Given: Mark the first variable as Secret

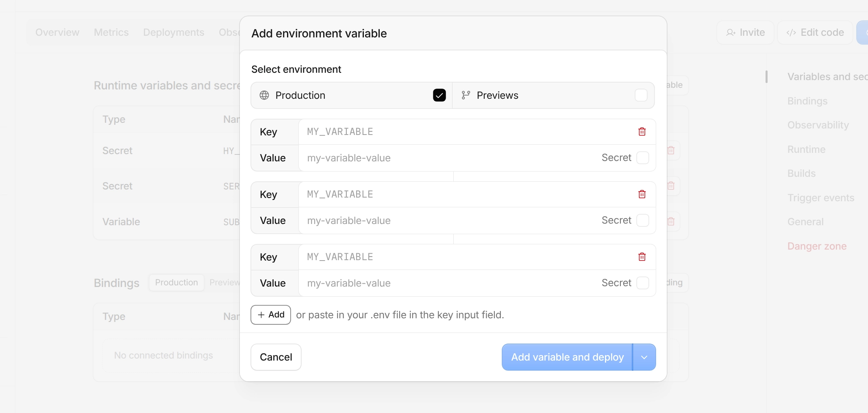Looking at the screenshot, I should tap(643, 158).
